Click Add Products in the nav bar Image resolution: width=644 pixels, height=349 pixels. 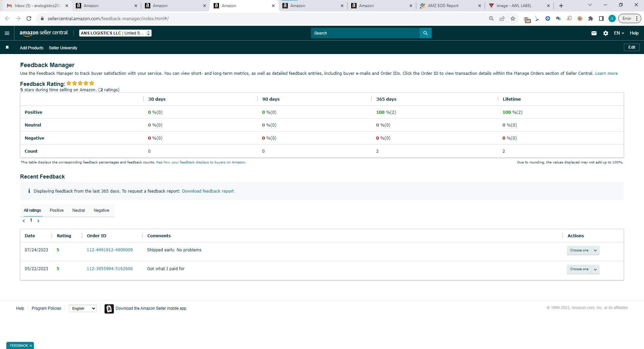click(x=32, y=48)
